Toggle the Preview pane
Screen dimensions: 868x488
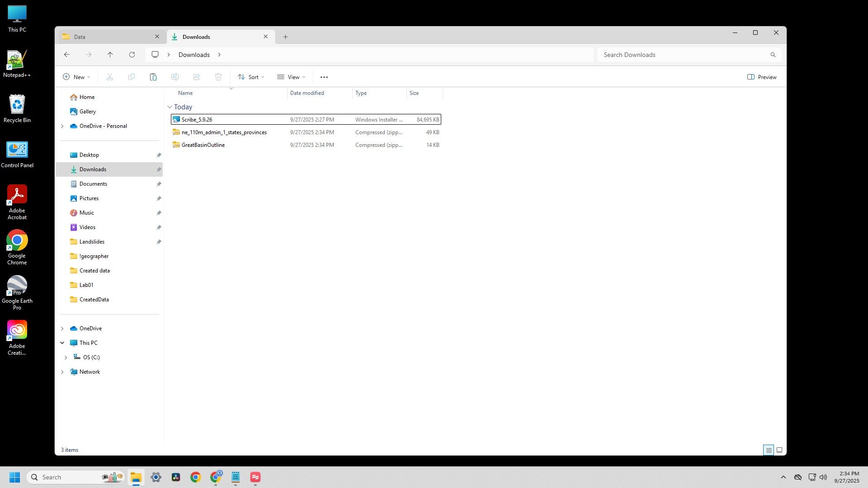point(762,77)
